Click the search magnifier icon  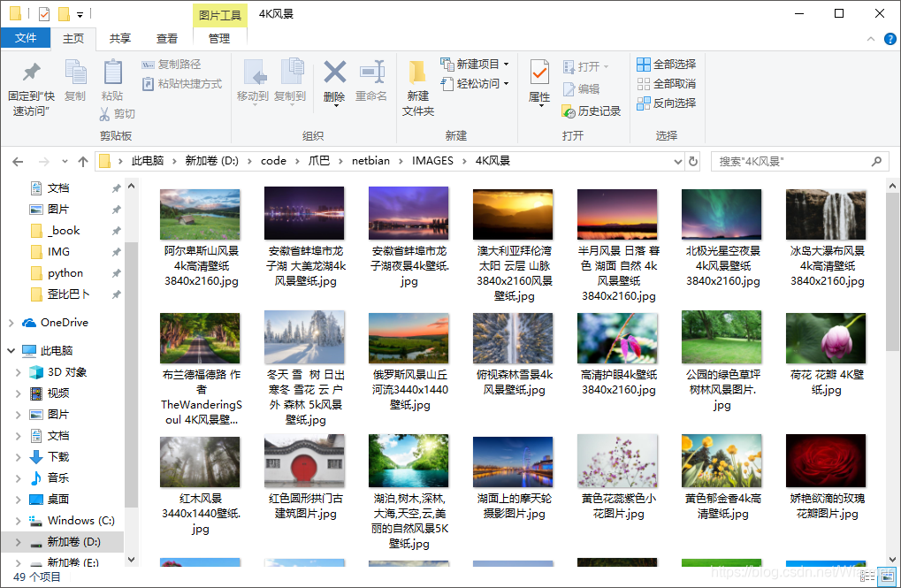tap(876, 162)
